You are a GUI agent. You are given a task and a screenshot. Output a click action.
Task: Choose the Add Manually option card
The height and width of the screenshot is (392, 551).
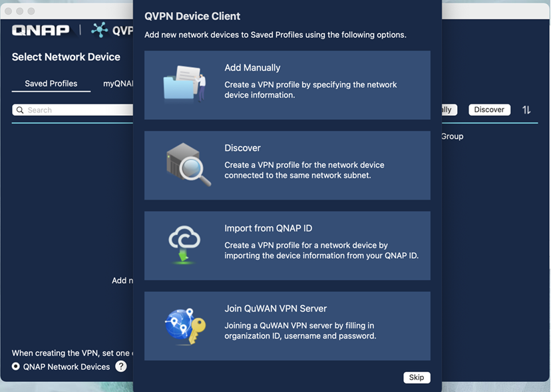tap(287, 85)
